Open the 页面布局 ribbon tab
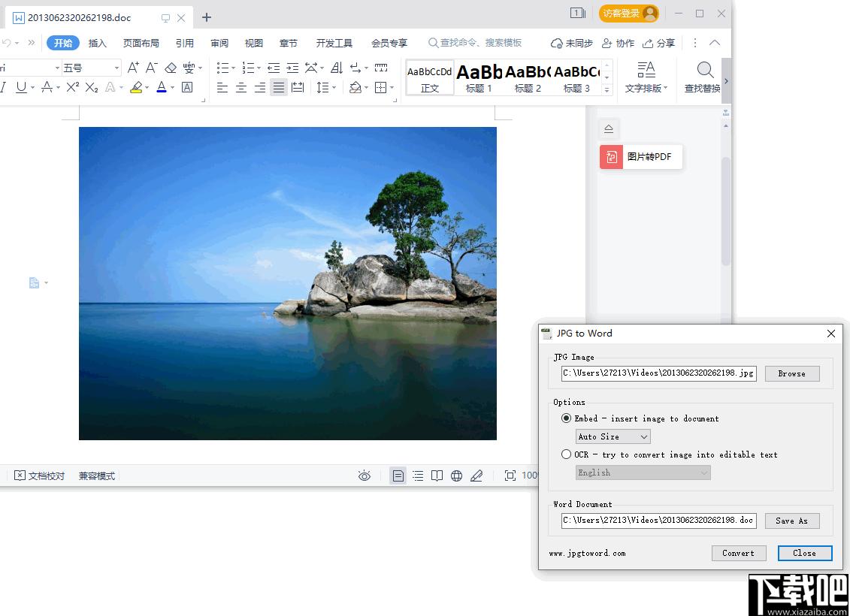Image resolution: width=850 pixels, height=616 pixels. pos(141,43)
